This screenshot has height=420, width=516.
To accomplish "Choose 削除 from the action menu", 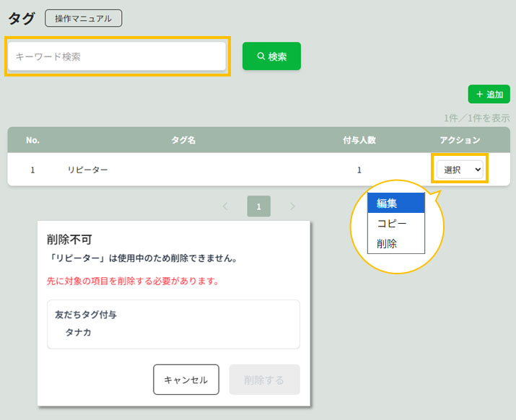I will pos(395,244).
